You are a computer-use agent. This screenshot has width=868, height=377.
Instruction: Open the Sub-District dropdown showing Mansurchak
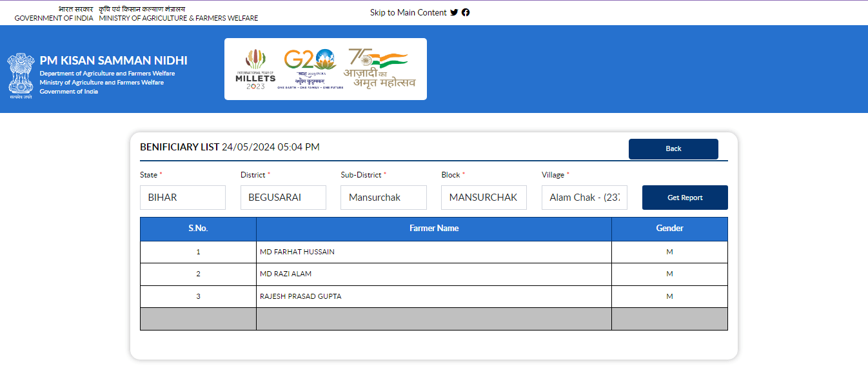point(383,198)
